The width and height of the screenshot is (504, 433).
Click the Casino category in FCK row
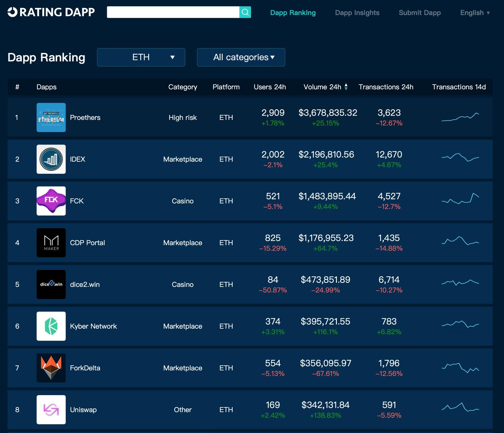coord(183,201)
